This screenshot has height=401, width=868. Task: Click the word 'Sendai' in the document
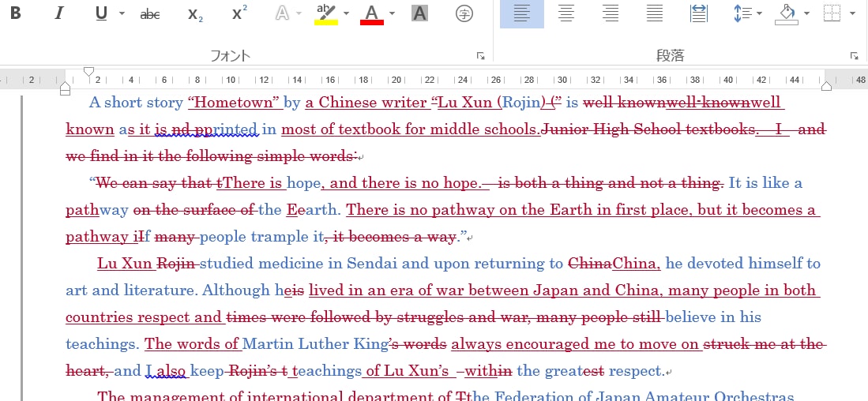coord(373,264)
